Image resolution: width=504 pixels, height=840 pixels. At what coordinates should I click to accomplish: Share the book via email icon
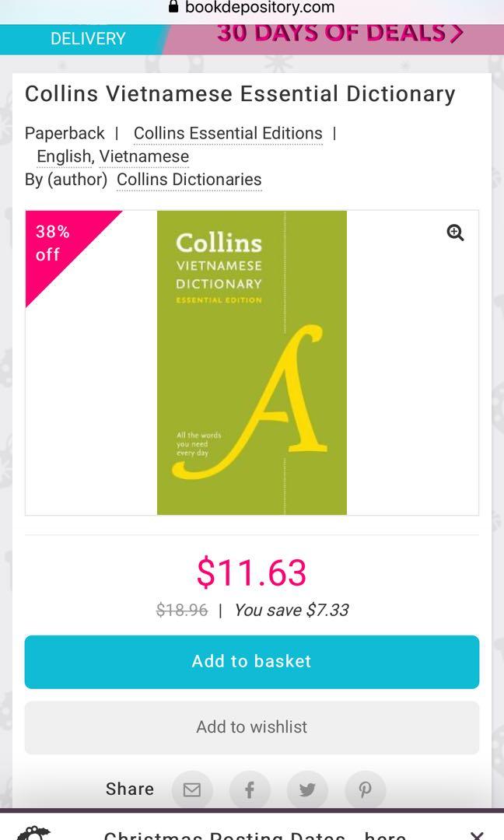click(192, 789)
